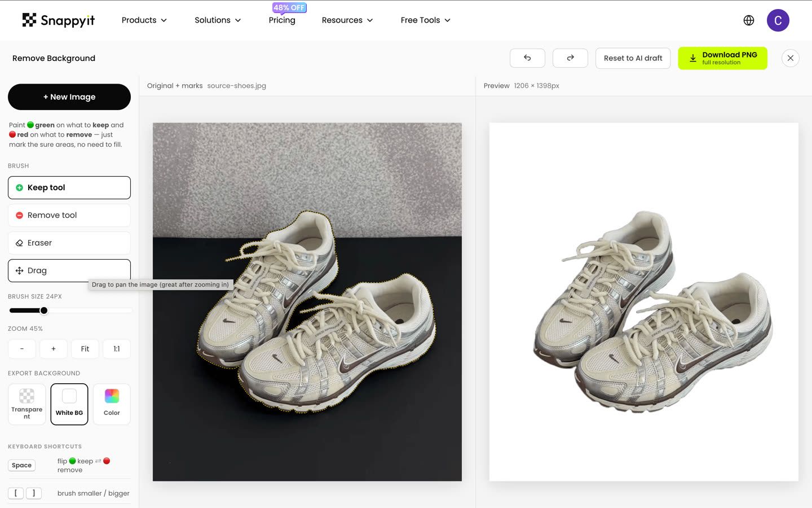Image resolution: width=812 pixels, height=508 pixels.
Task: Click the Solutions chevron arrow
Action: click(x=238, y=20)
